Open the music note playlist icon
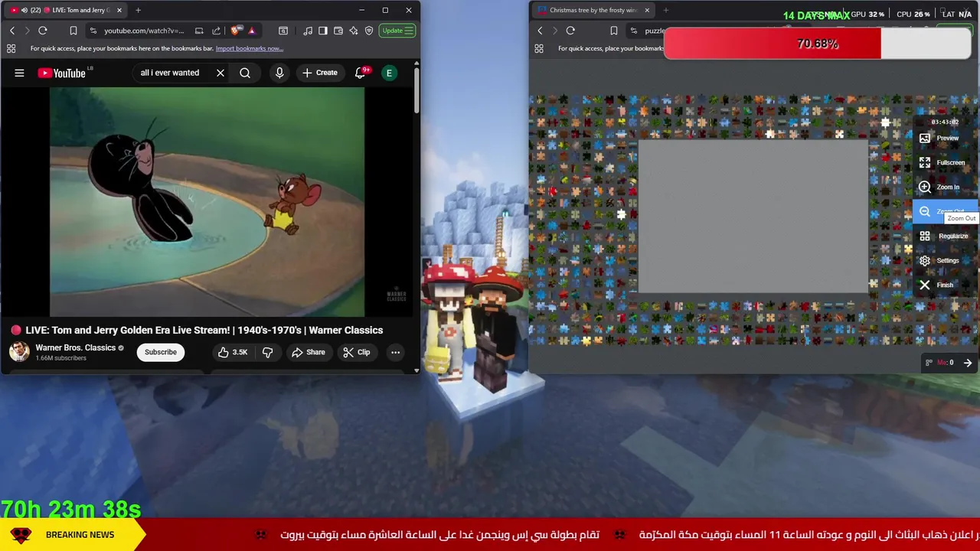The image size is (980, 551). (x=308, y=31)
